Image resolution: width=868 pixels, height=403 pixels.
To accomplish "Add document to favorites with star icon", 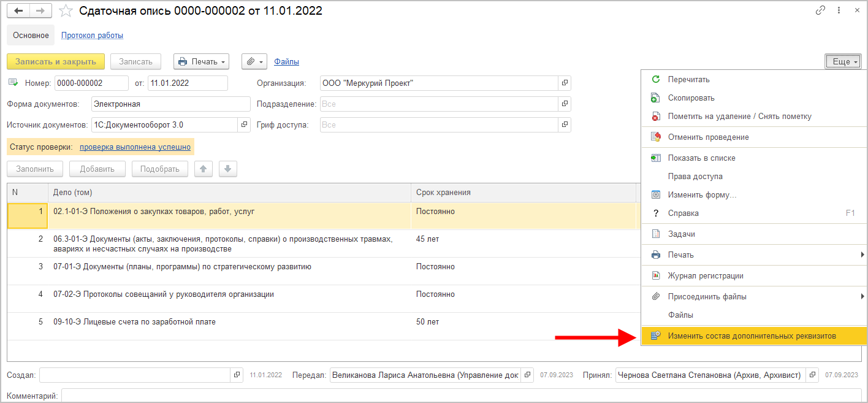I will [x=66, y=11].
